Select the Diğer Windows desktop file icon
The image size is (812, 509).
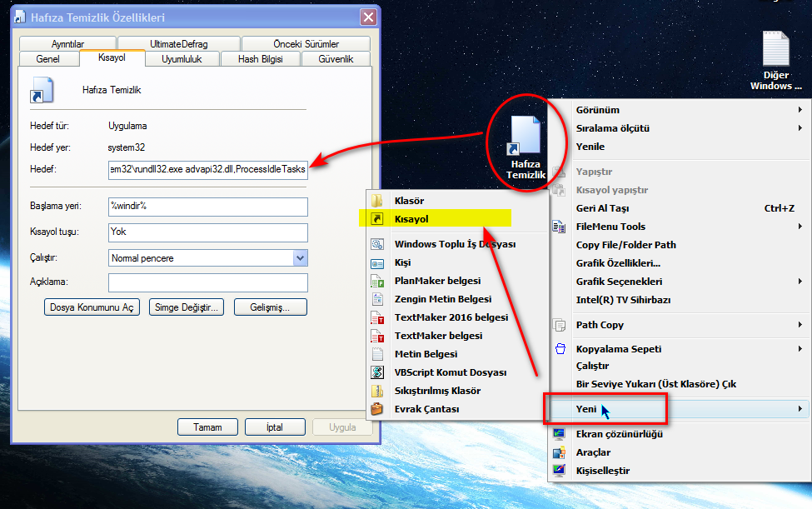(775, 61)
